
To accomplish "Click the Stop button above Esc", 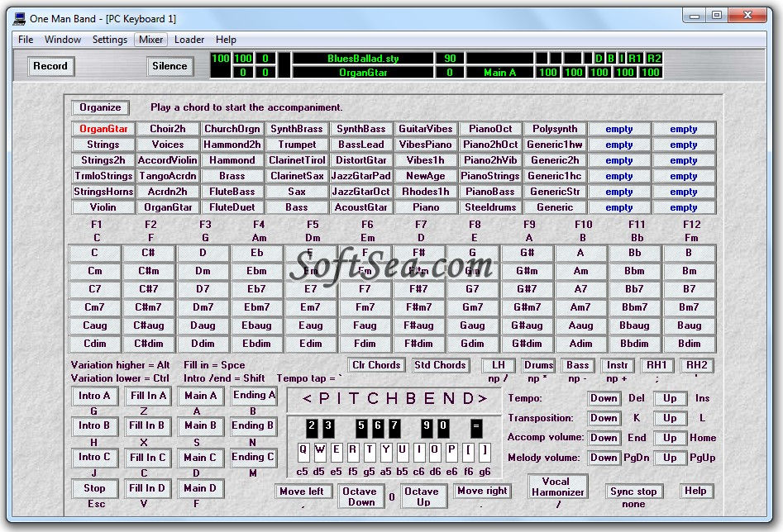I will pyautogui.click(x=94, y=488).
